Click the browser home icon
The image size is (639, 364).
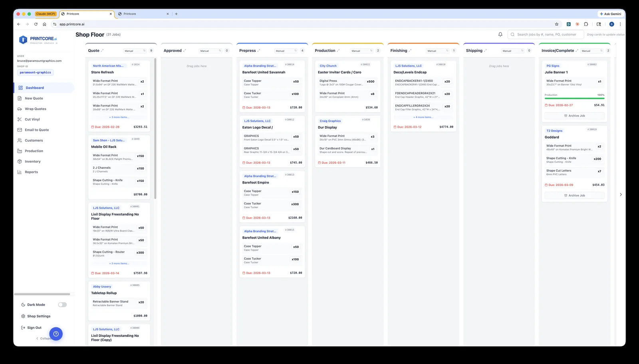[44, 24]
